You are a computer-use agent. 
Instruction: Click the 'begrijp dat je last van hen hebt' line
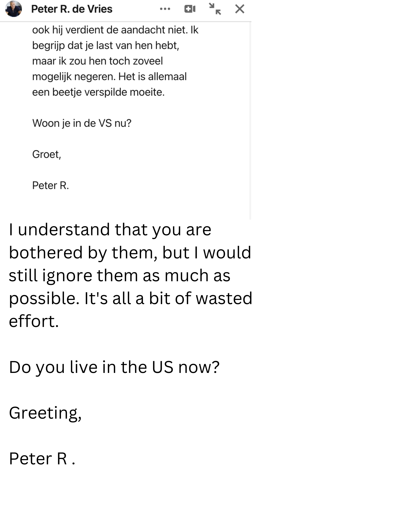[x=106, y=45]
